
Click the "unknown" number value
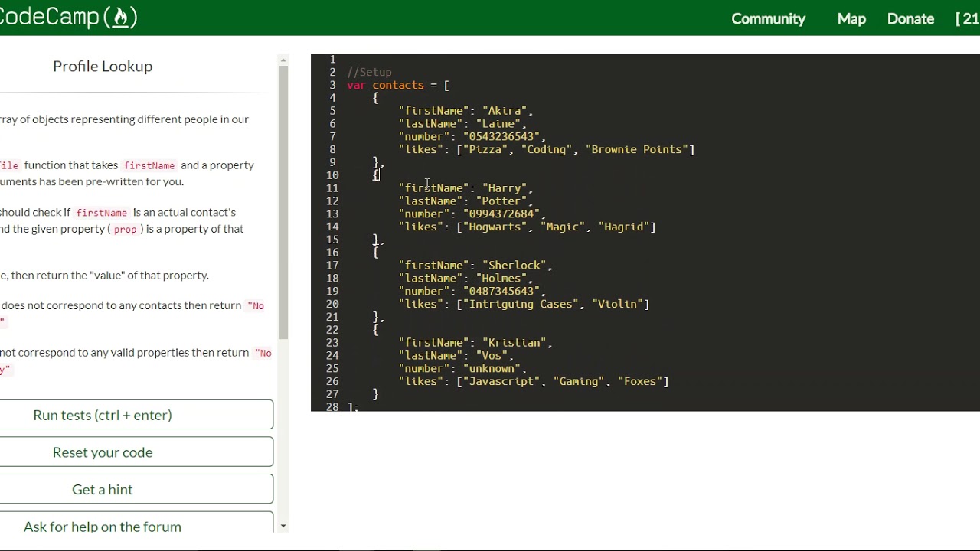point(492,369)
